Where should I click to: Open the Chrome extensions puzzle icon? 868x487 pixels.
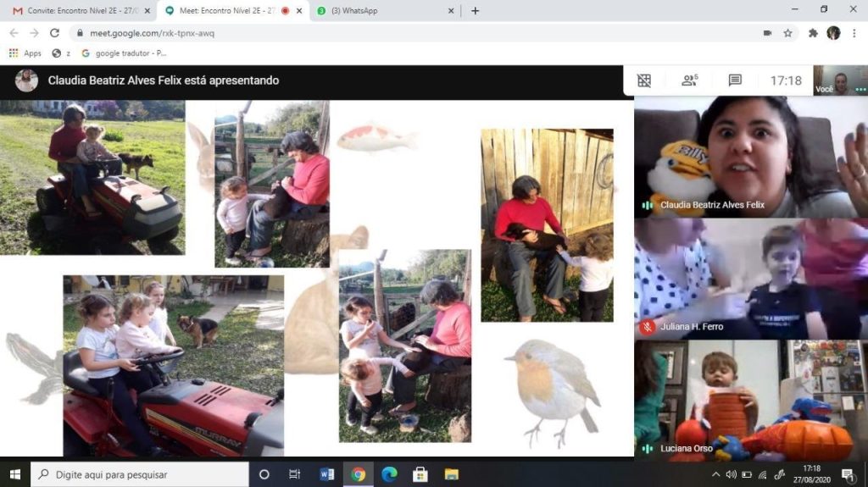(813, 33)
